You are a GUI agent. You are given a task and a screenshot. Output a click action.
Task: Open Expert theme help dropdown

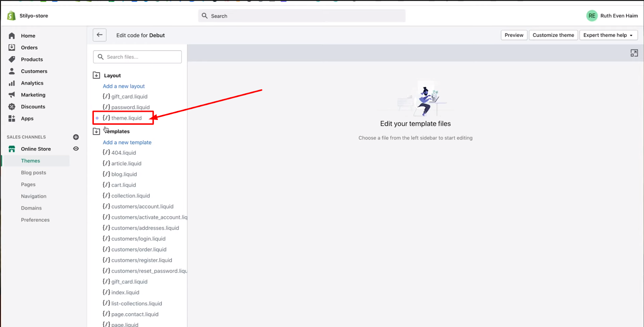coord(608,35)
